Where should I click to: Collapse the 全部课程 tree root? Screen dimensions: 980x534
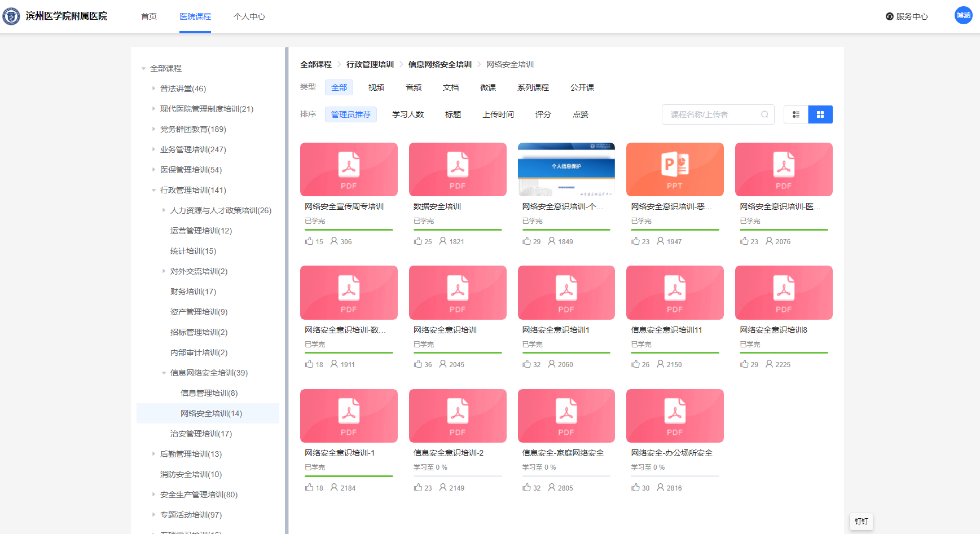pyautogui.click(x=144, y=68)
